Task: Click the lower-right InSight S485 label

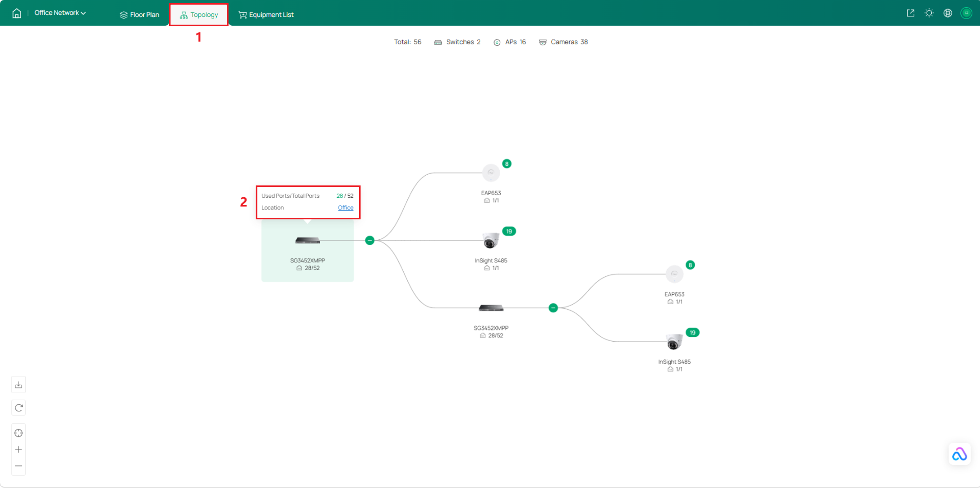Action: (674, 362)
